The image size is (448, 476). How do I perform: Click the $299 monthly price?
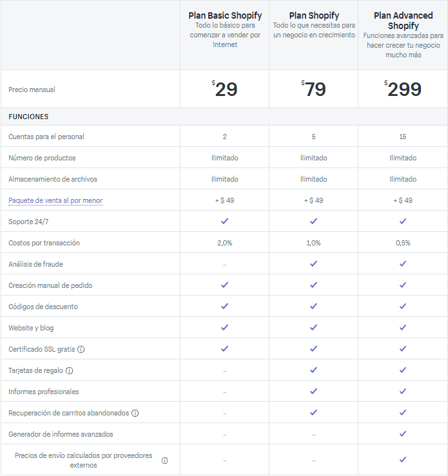[403, 90]
